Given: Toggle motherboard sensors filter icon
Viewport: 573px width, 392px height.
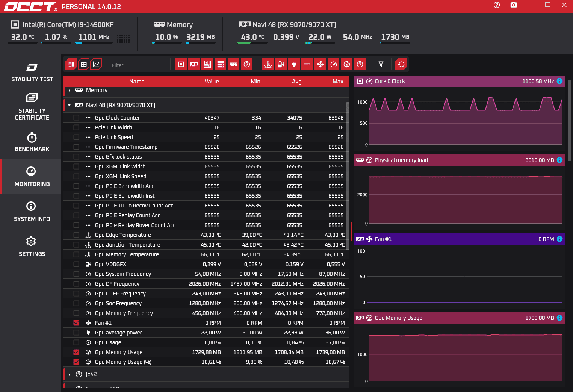Looking at the screenshot, I should [207, 64].
